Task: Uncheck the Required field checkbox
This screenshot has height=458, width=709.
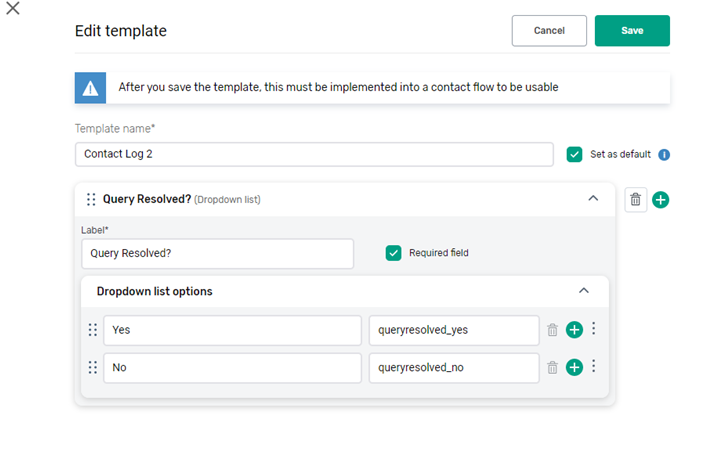Action: 394,253
